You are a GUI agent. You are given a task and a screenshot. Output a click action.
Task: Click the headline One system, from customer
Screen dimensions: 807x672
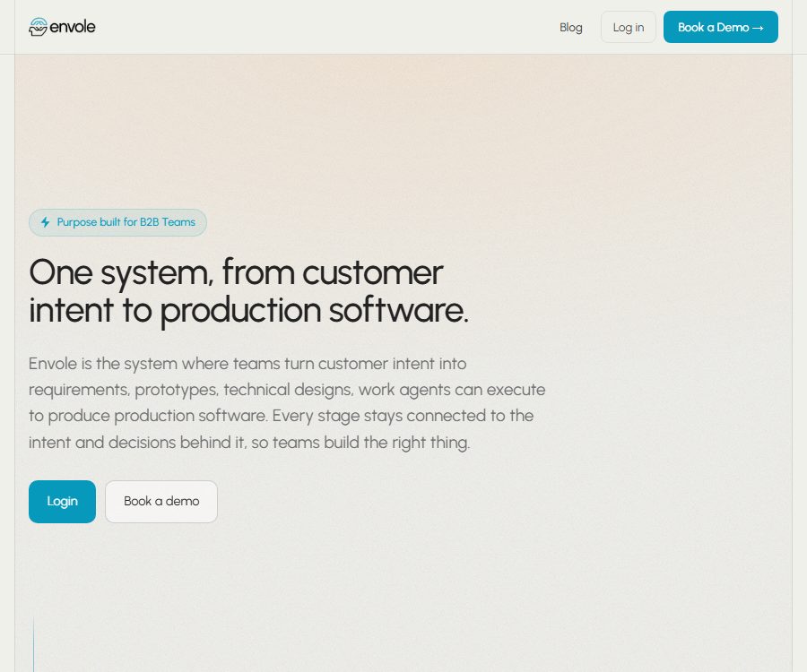click(x=248, y=291)
